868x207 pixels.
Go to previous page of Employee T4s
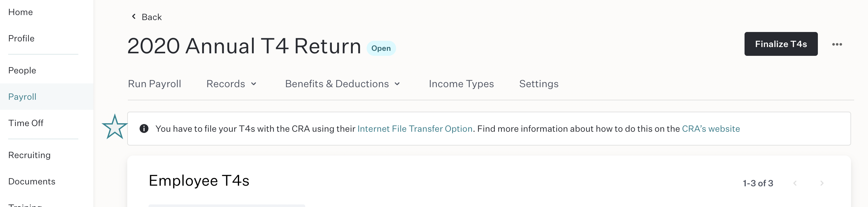tap(795, 183)
